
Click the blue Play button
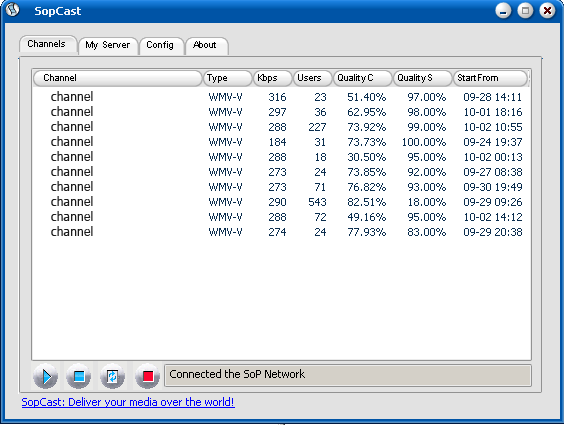[x=46, y=376]
